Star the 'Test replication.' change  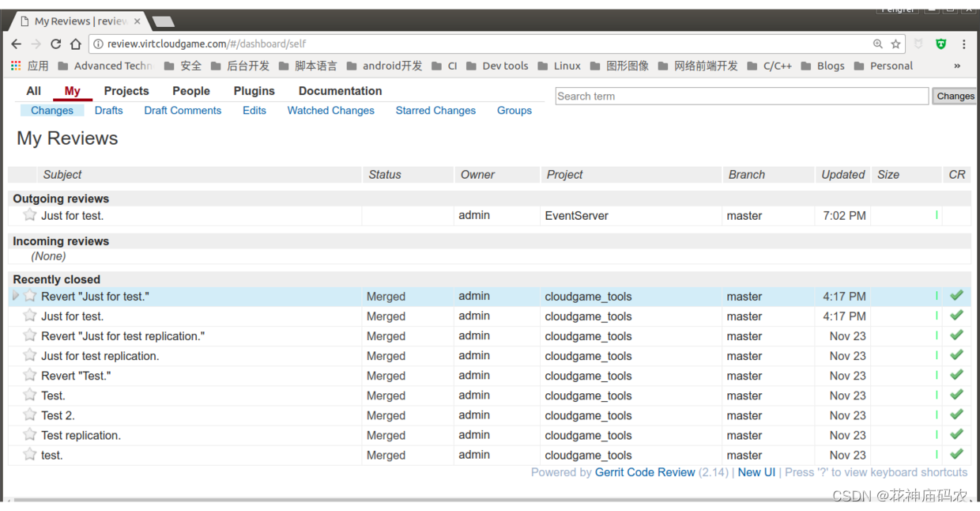(x=30, y=434)
